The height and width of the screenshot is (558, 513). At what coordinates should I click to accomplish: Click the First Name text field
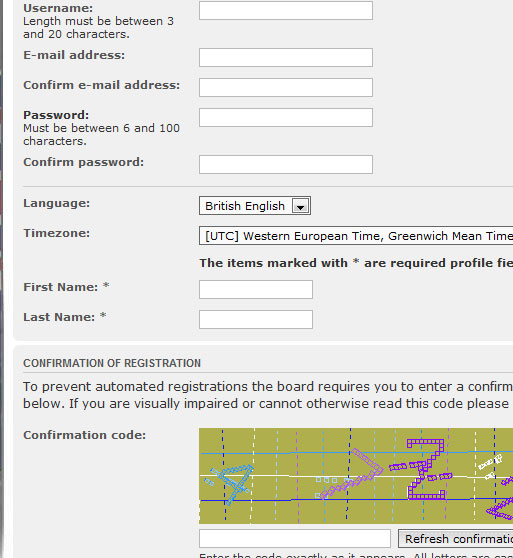256,289
